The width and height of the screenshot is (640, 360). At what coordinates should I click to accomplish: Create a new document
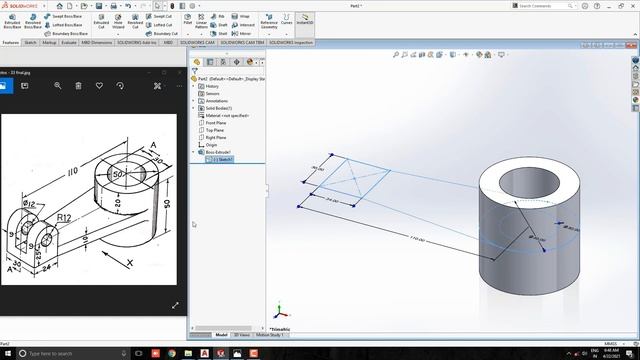coord(70,6)
